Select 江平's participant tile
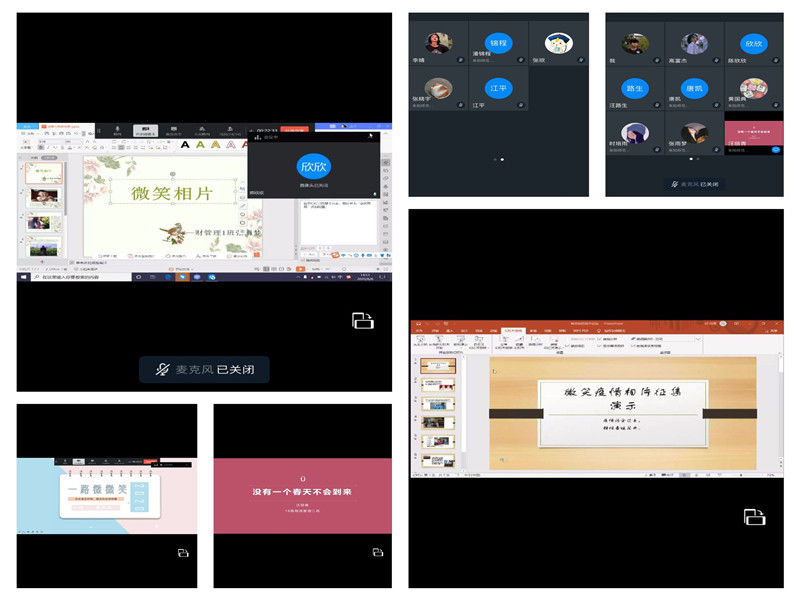 pyautogui.click(x=499, y=88)
